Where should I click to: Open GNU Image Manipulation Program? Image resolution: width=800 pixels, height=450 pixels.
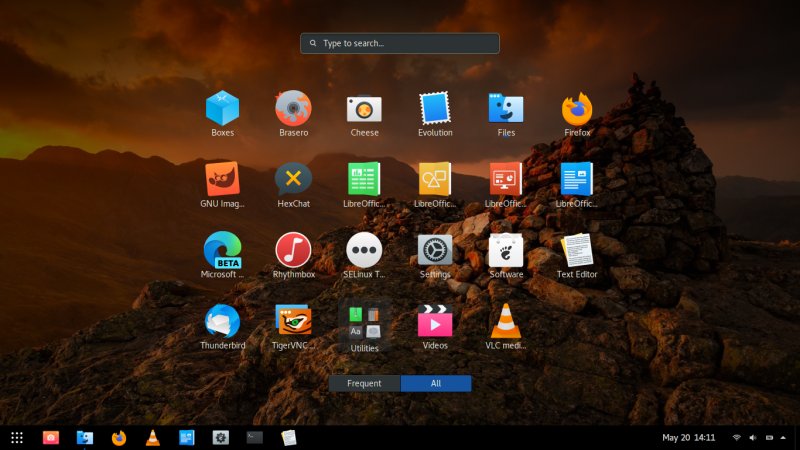coord(222,179)
